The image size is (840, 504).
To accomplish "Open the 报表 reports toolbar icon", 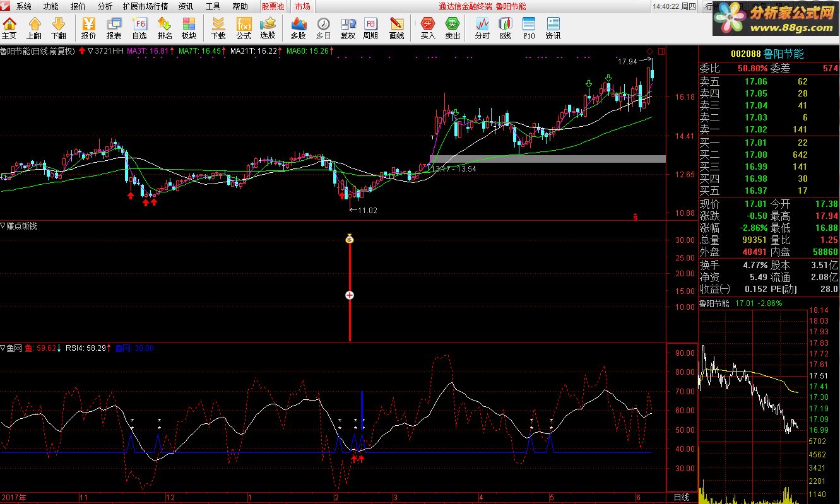I will coord(114,28).
